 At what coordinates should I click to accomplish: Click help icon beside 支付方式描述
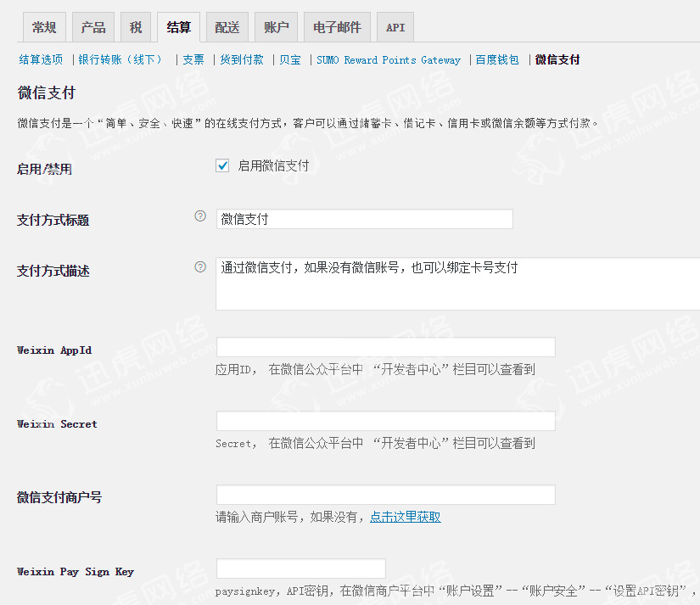point(200,267)
